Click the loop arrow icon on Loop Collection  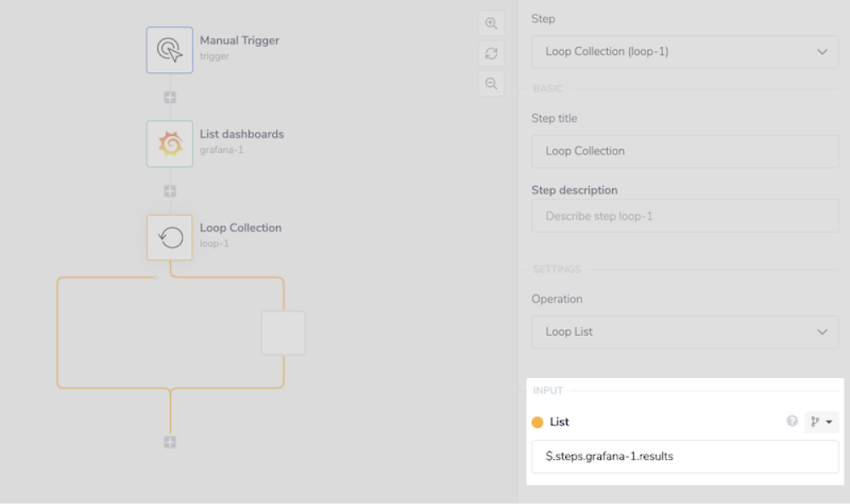[169, 237]
